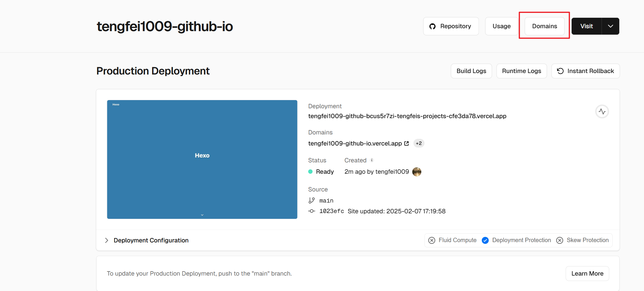This screenshot has width=644, height=291.
Task: Click commit message Site updated 2025-02-07
Action: coord(397,211)
